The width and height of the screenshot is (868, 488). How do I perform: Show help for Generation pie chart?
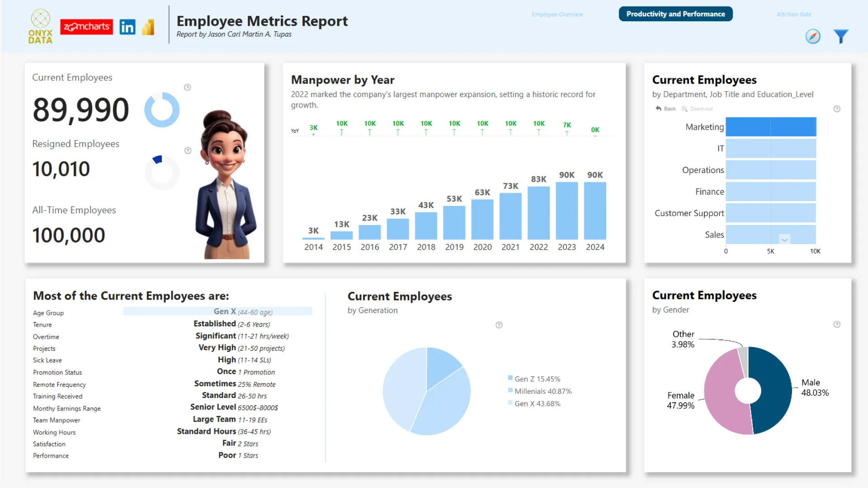coord(499,325)
